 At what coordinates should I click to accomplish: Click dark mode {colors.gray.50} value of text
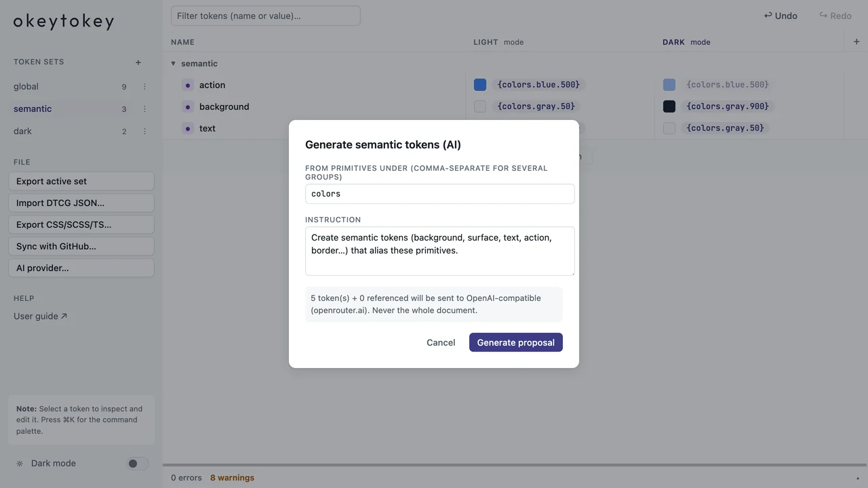(726, 128)
